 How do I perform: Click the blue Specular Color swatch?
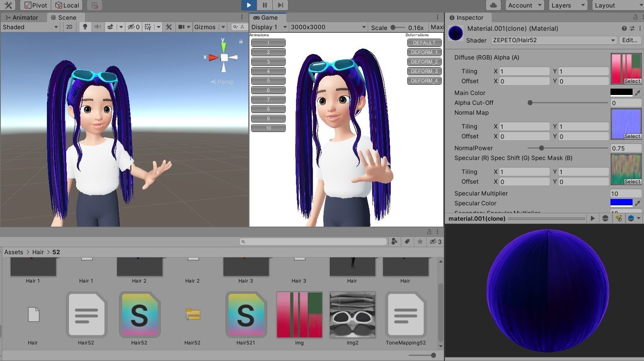(621, 203)
